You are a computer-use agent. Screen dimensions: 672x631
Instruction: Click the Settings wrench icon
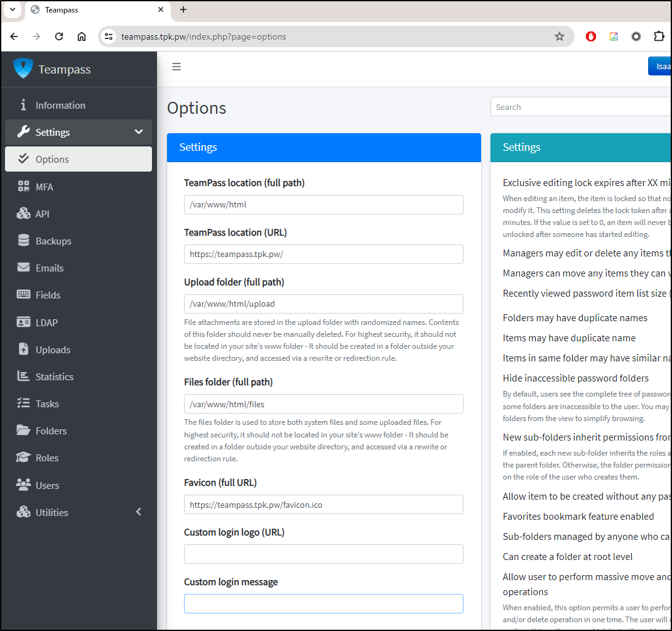point(23,132)
